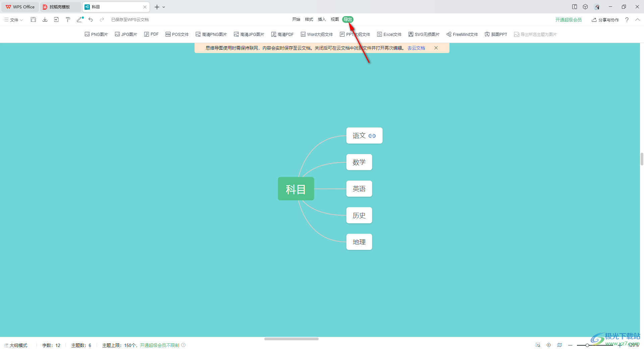This screenshot has height=349, width=644.
Task: Select the 地理 topic node
Action: click(359, 242)
